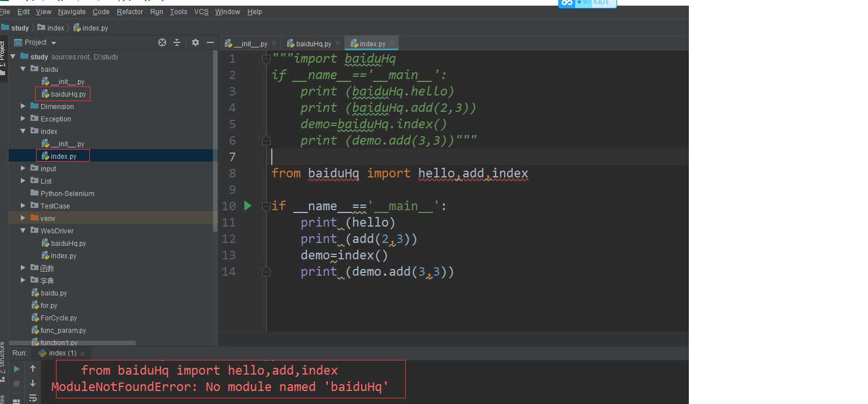The height and width of the screenshot is (404, 868).
Task: Locate current file in Project tree (crosshair icon)
Action: coord(162,42)
